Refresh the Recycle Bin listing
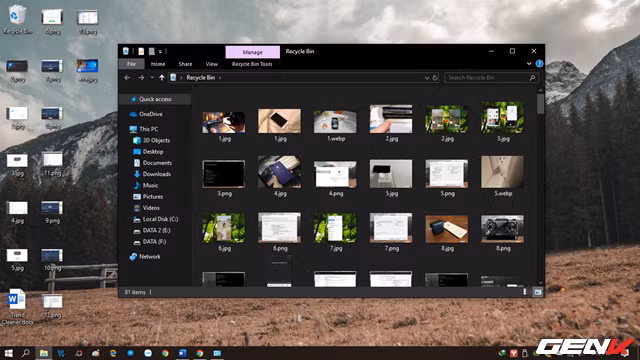Screen dimensions: 640x360 coord(435,78)
